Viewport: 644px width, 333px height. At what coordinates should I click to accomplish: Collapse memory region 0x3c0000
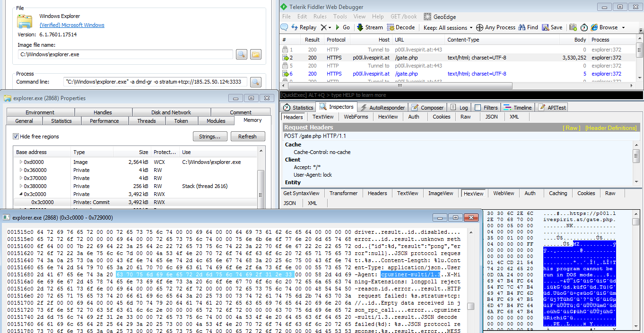(20, 194)
